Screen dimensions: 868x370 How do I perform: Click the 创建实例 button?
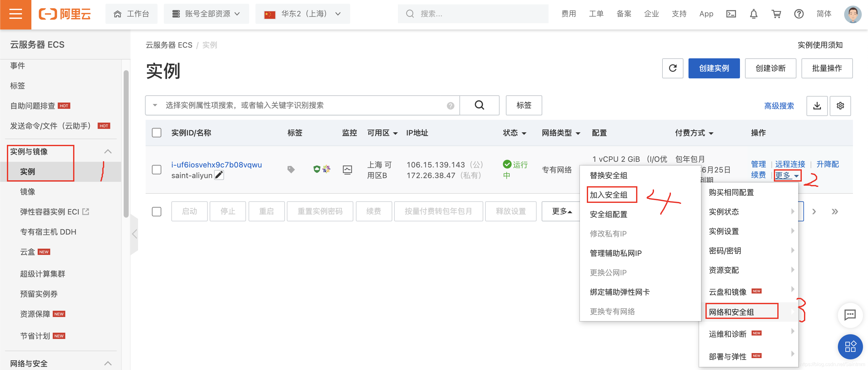click(x=714, y=68)
